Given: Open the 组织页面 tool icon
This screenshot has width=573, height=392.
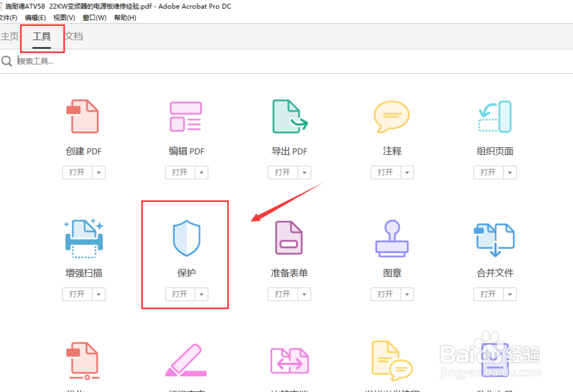Looking at the screenshot, I should point(494,116).
